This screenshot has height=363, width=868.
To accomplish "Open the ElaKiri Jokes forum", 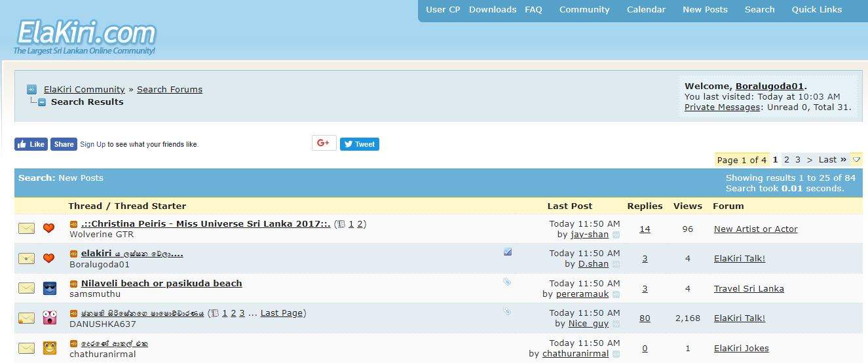I will [741, 348].
